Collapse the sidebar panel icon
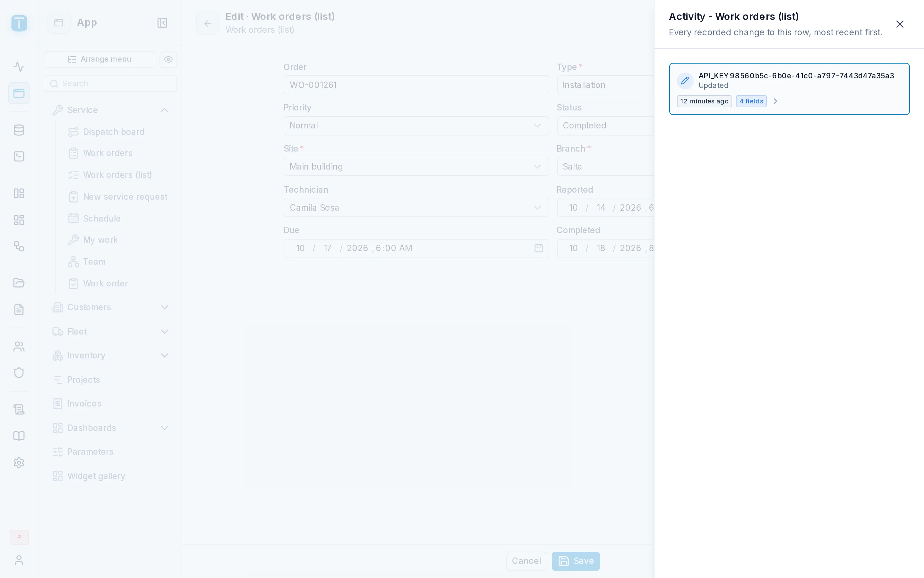This screenshot has width=924, height=578. pos(162,23)
